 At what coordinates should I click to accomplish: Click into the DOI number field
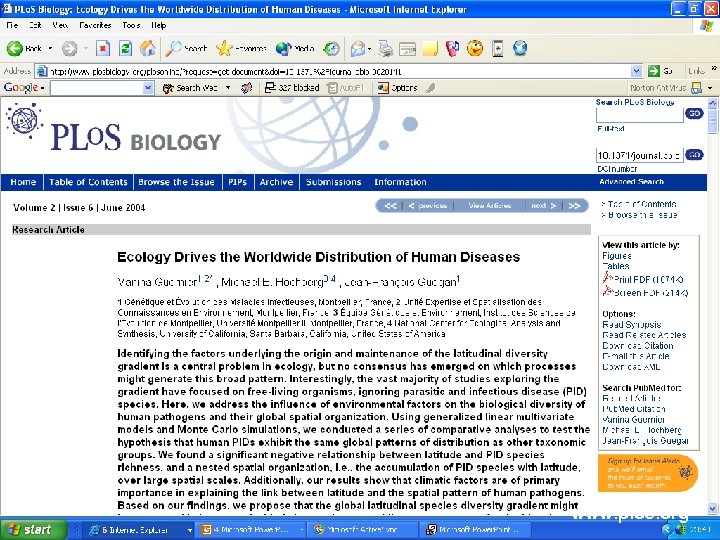(x=639, y=155)
